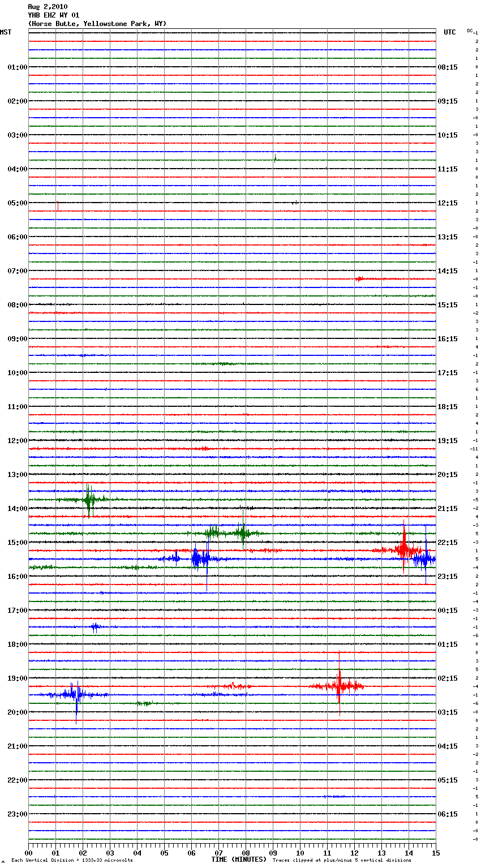This screenshot has height=868, width=481.
Task: Click the '15' minute axis tick label
Action: [436, 853]
